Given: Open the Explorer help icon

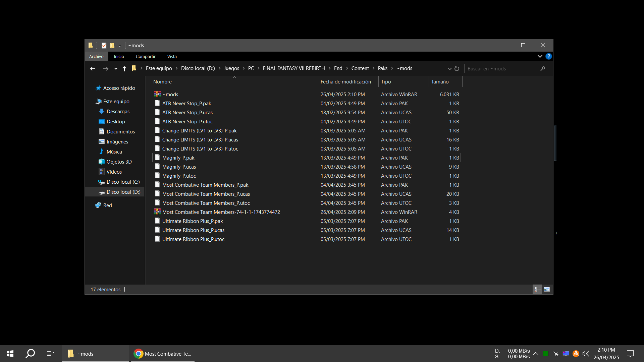Looking at the screenshot, I should click(x=548, y=56).
